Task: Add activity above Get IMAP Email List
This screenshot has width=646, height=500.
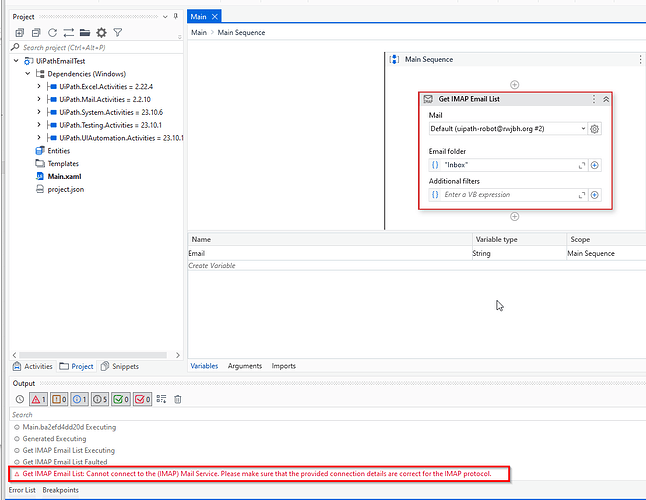Action: [x=515, y=85]
